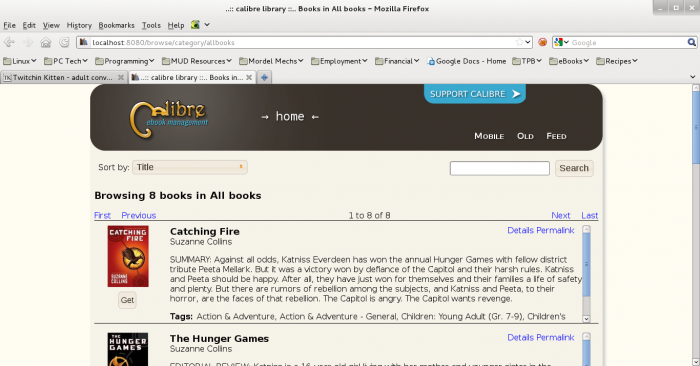The width and height of the screenshot is (700, 366).
Task: Click the magnifier icon in Google search box
Action: tap(692, 42)
